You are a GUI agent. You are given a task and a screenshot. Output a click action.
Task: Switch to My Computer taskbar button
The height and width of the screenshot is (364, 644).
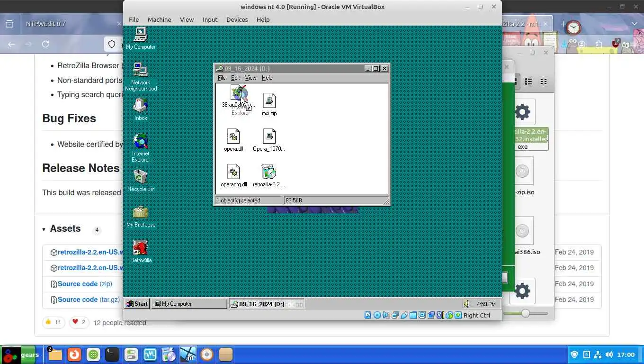pos(189,304)
